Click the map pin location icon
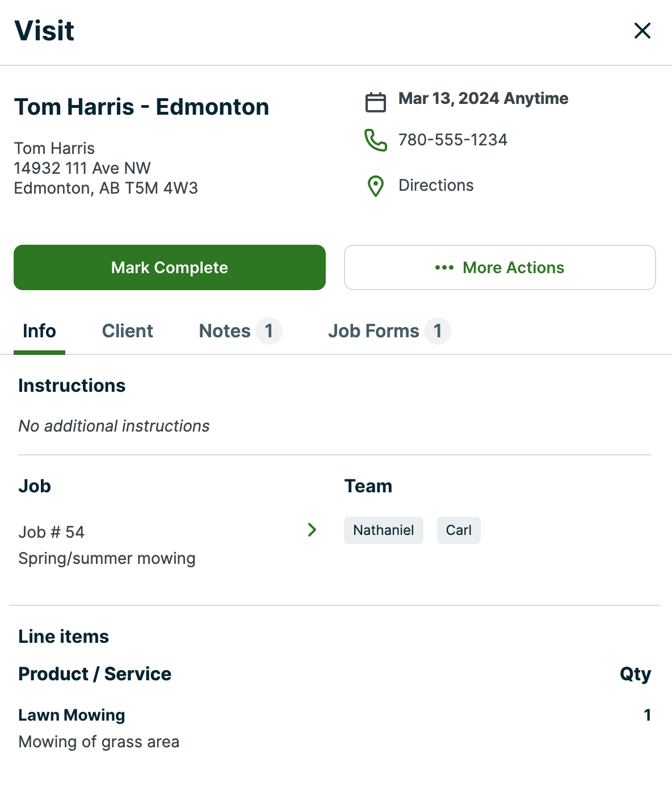672x795 pixels. pyautogui.click(x=375, y=186)
